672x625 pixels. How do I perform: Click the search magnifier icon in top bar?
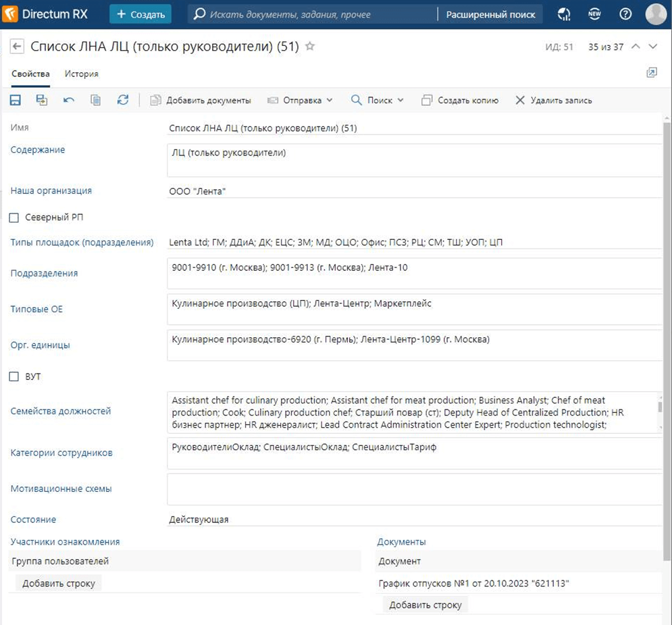coord(199,14)
